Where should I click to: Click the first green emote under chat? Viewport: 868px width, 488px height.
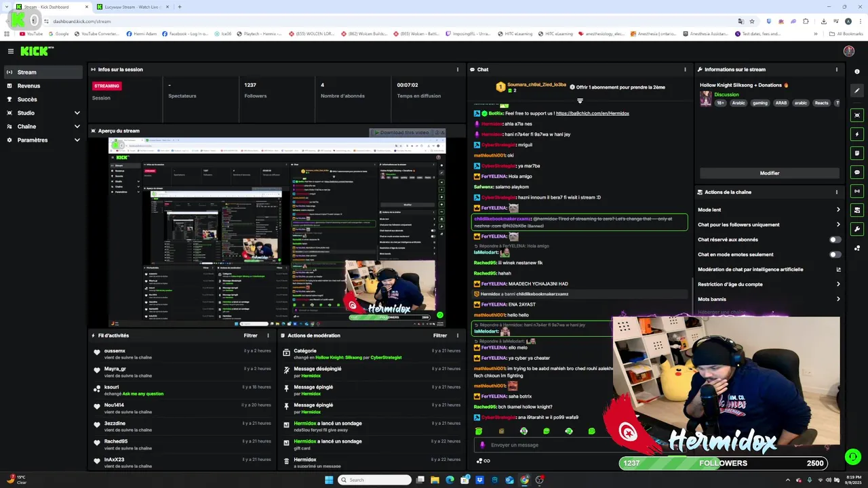click(x=479, y=431)
